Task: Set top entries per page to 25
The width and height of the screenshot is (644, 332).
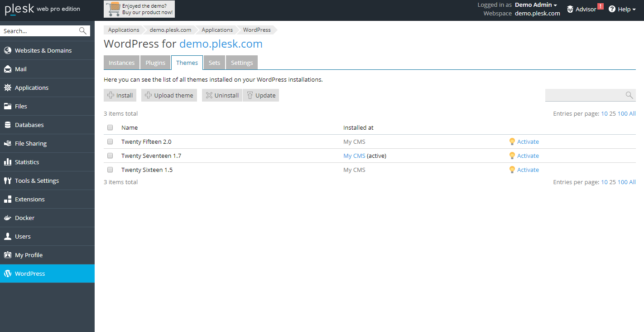Action: pyautogui.click(x=612, y=113)
